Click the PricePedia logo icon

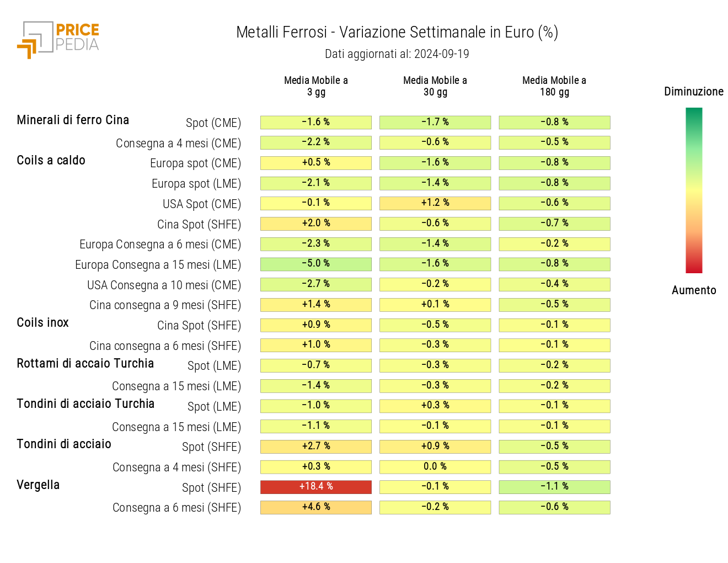pos(58,40)
